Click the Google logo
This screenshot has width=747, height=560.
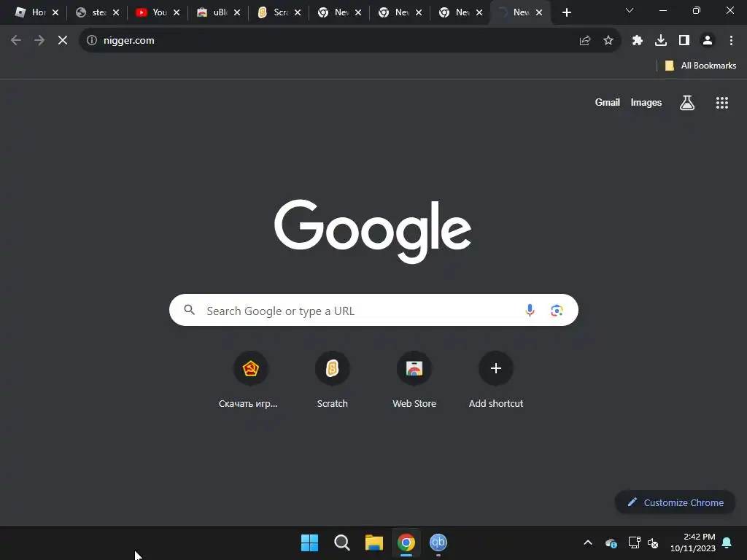373,231
